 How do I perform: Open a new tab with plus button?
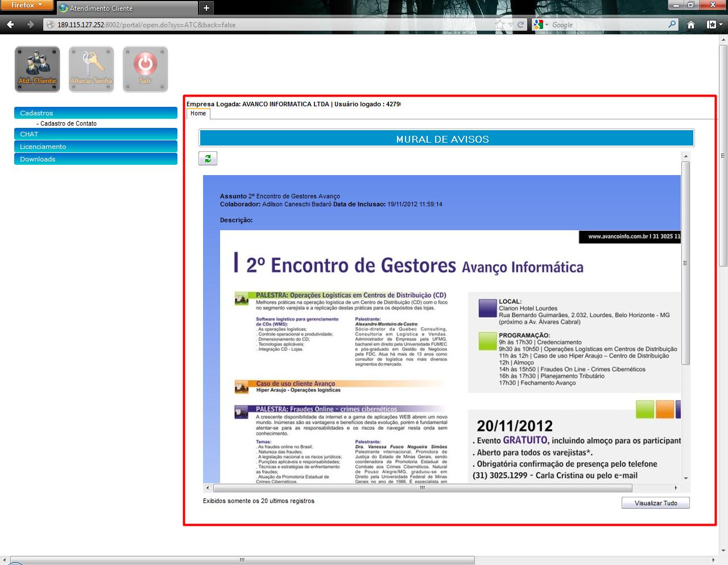[x=206, y=8]
